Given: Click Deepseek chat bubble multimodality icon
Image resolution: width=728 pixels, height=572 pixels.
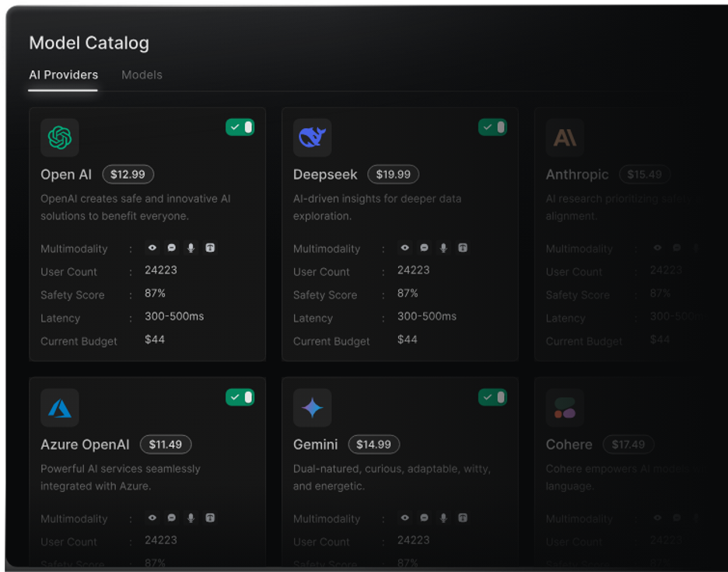Looking at the screenshot, I should tap(425, 248).
